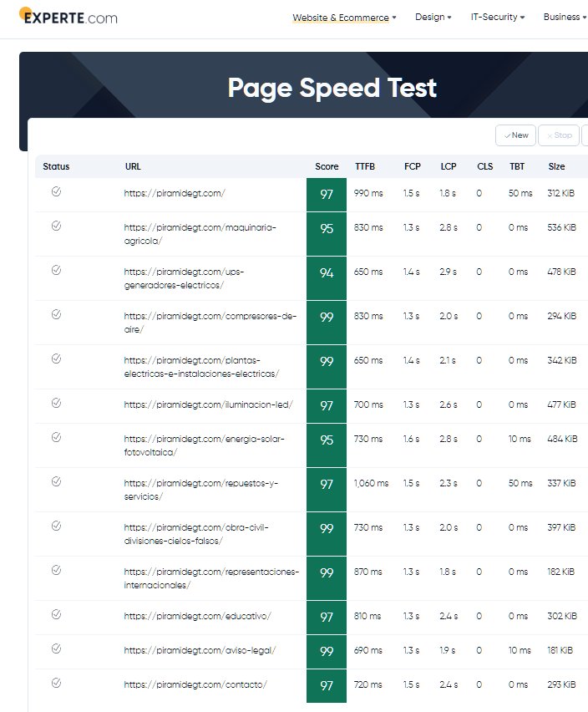Click status check icon for contacto row

tap(56, 682)
